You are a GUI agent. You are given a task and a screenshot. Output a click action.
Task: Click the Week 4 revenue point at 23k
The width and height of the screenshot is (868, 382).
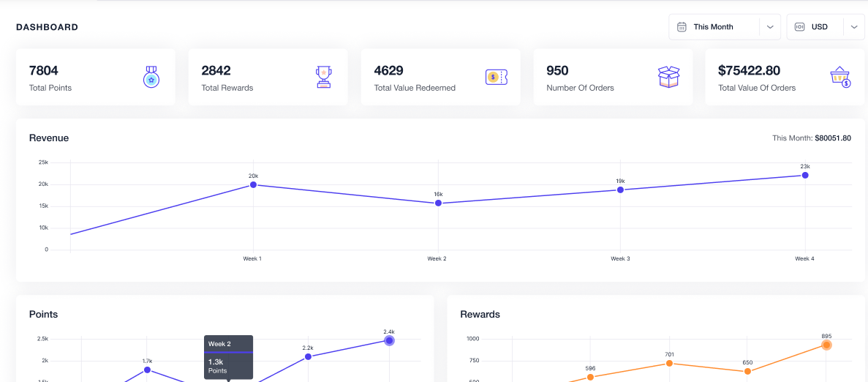805,175
